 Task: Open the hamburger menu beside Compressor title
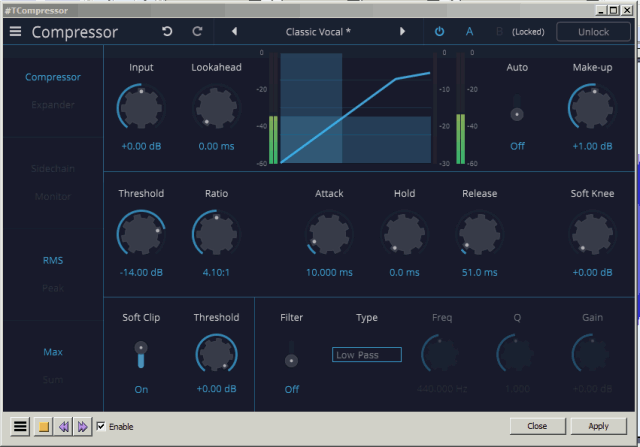click(16, 31)
